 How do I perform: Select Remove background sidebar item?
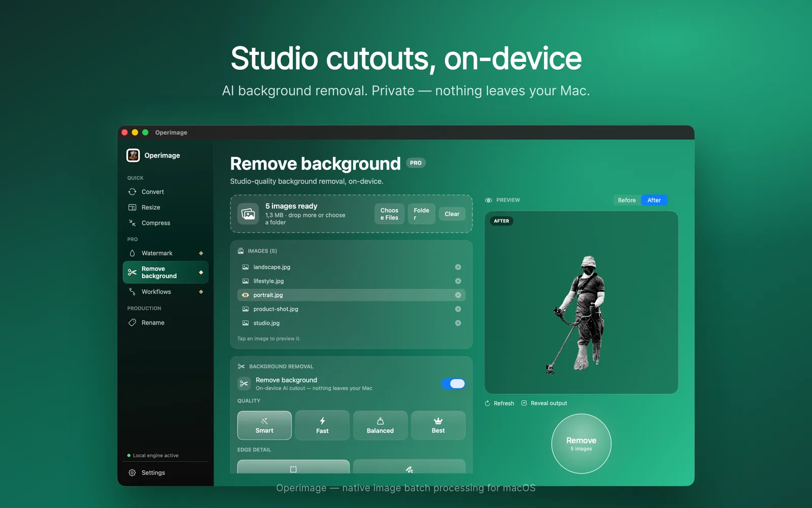click(x=165, y=272)
